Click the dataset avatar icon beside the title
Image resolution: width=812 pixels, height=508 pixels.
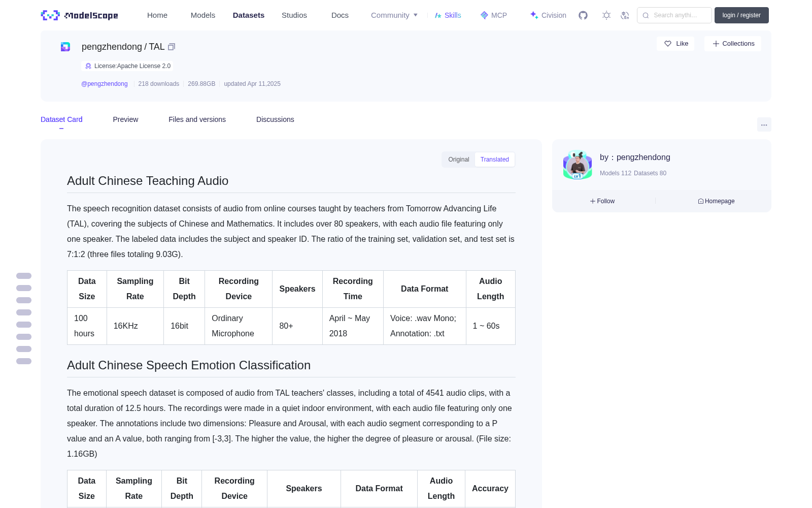click(65, 47)
